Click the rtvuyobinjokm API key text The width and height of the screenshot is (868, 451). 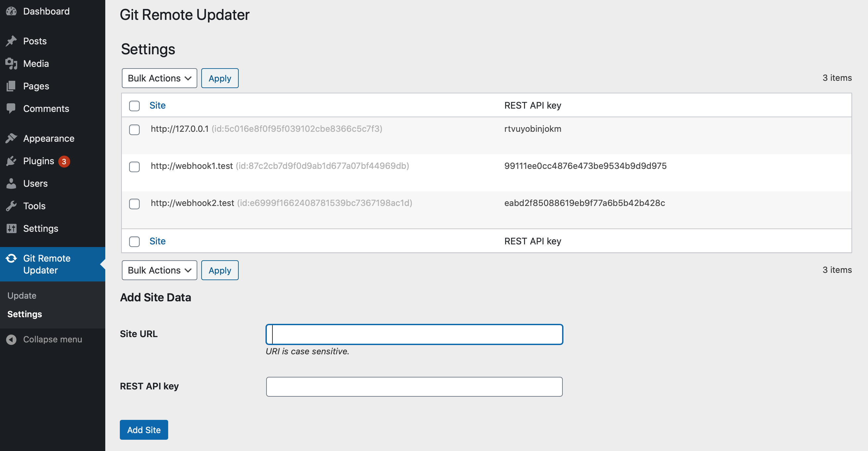pyautogui.click(x=533, y=129)
